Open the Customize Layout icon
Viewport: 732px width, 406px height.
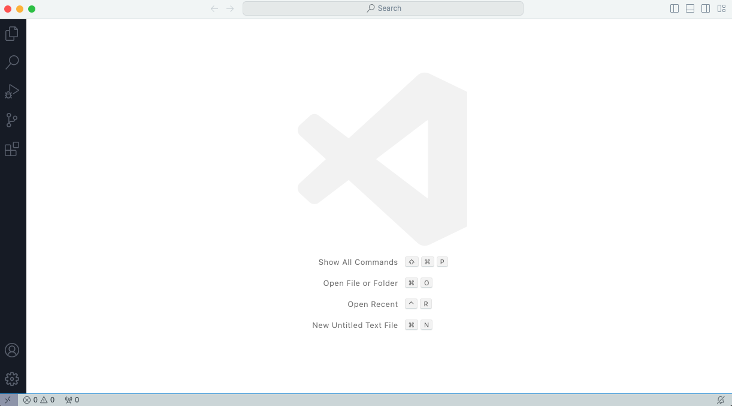(x=721, y=8)
